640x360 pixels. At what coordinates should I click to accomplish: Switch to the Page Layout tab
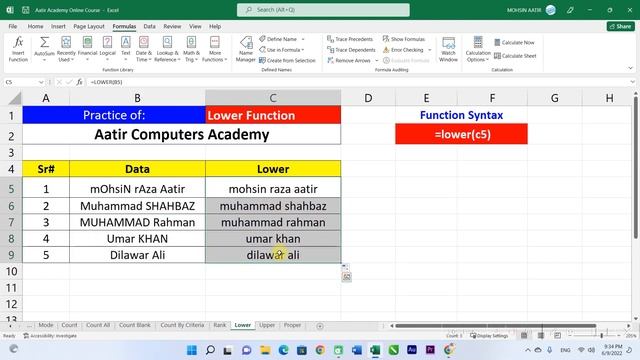point(89,26)
